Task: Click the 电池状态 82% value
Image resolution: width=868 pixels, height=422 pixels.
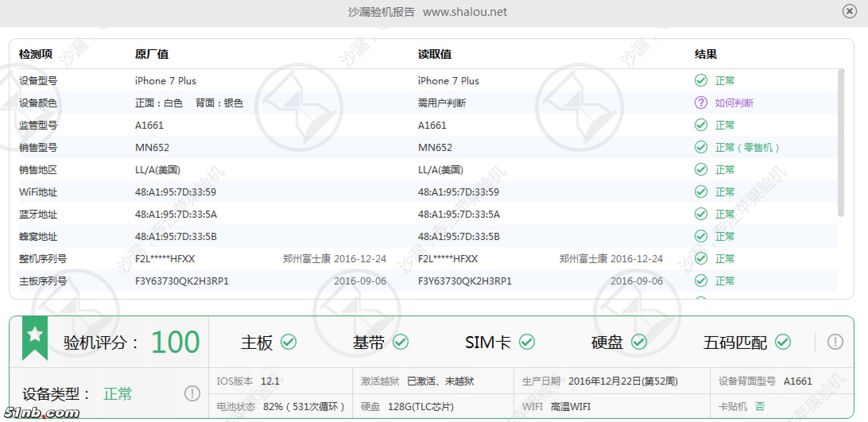Action: click(x=303, y=407)
